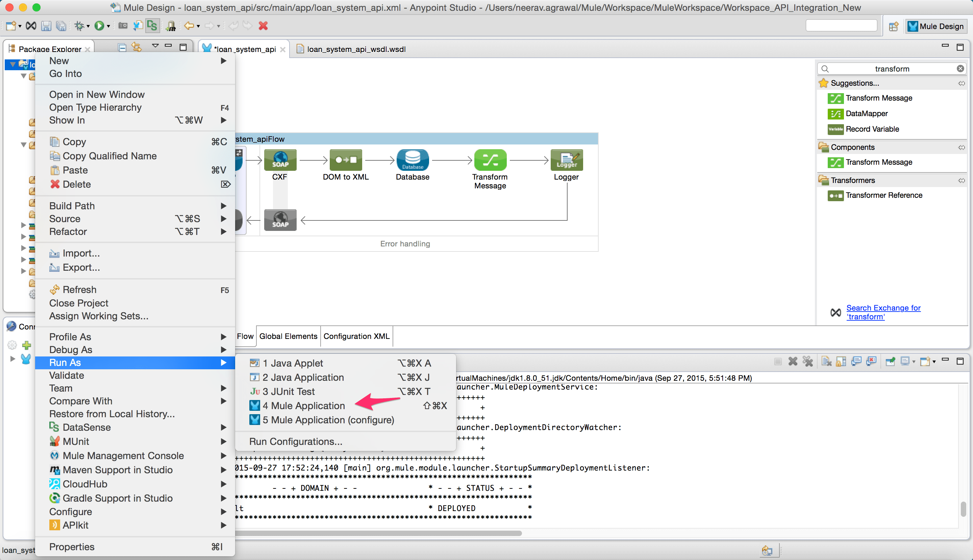973x560 pixels.
Task: Click the back arrow navigation icon
Action: 189,26
